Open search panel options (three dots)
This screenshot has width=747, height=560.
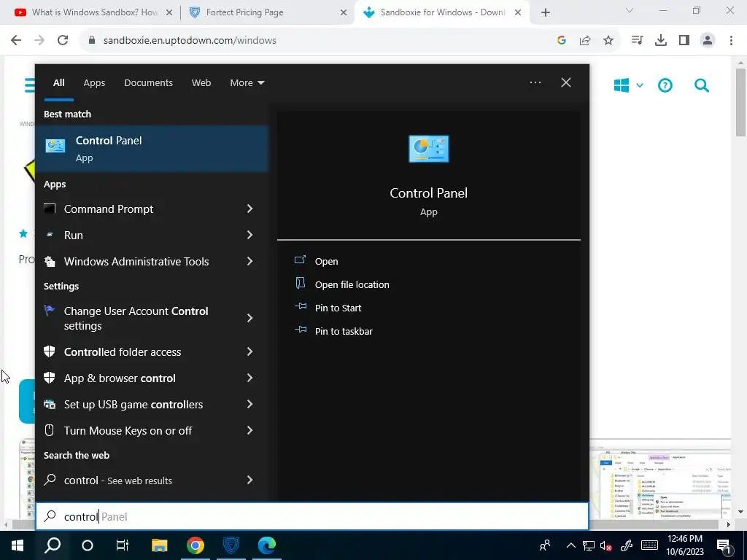pos(535,82)
